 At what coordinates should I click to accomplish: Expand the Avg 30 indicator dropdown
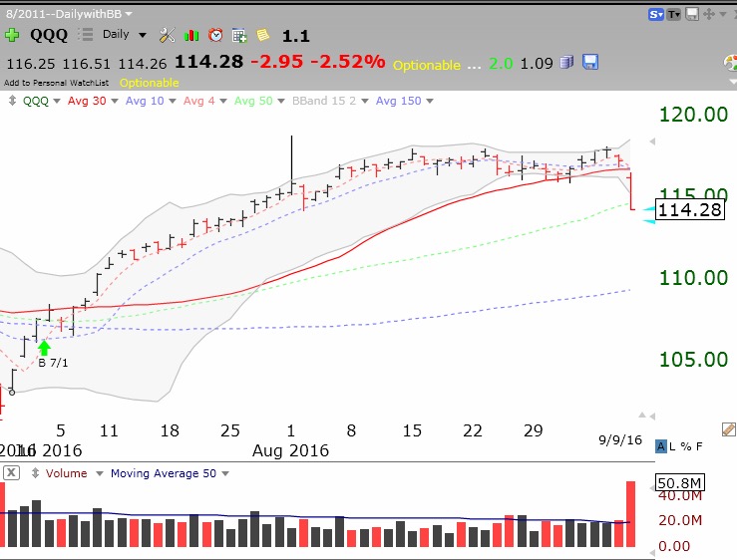115,101
